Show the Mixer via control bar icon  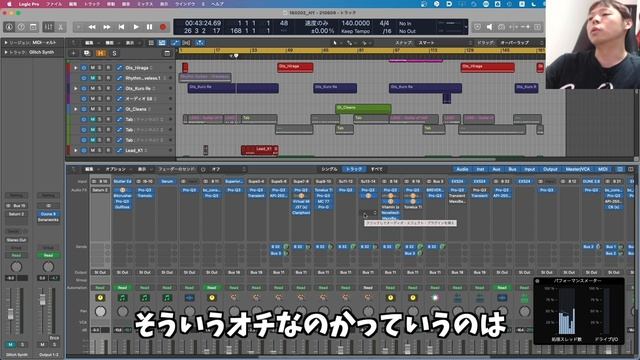tap(49, 27)
